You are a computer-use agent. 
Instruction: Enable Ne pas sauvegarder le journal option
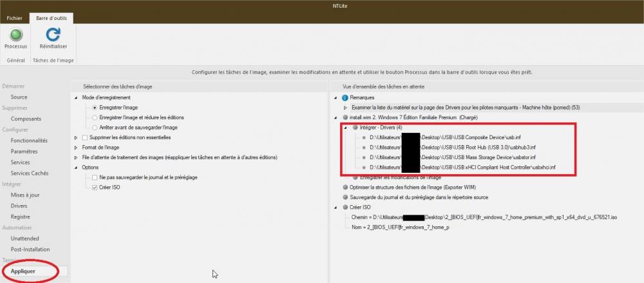click(x=95, y=177)
